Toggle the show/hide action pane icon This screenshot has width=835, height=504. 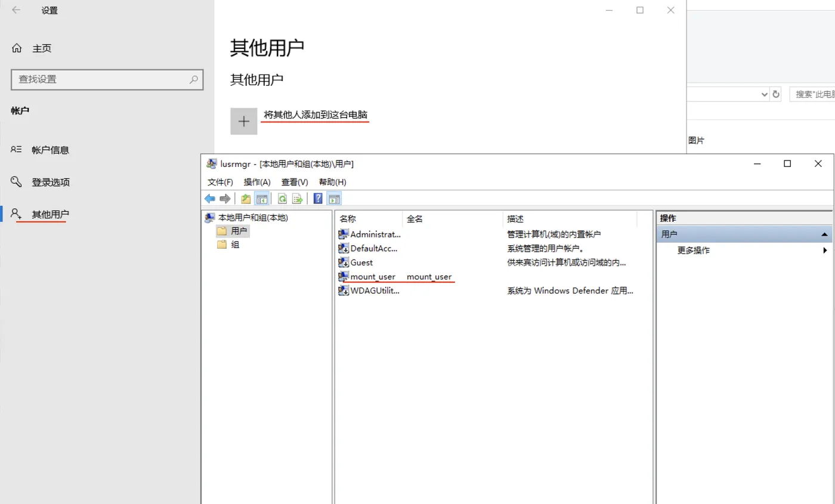[x=334, y=199]
